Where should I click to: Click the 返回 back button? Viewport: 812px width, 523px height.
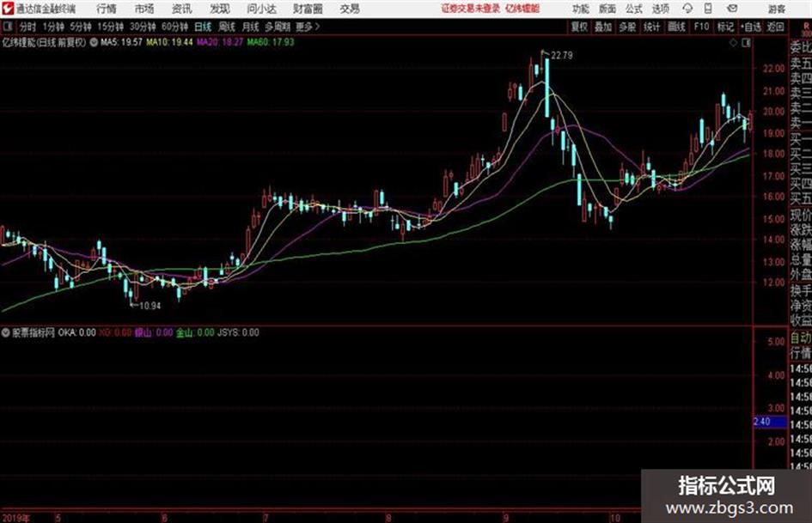[775, 27]
